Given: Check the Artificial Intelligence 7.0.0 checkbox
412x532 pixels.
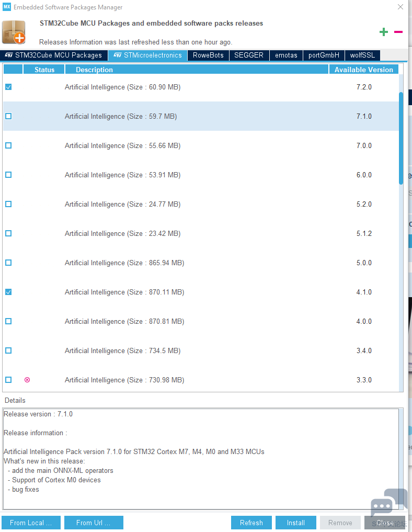Looking at the screenshot, I should pyautogui.click(x=8, y=145).
